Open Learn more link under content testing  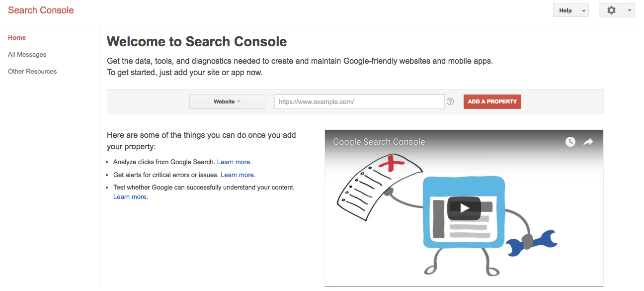[x=130, y=196]
